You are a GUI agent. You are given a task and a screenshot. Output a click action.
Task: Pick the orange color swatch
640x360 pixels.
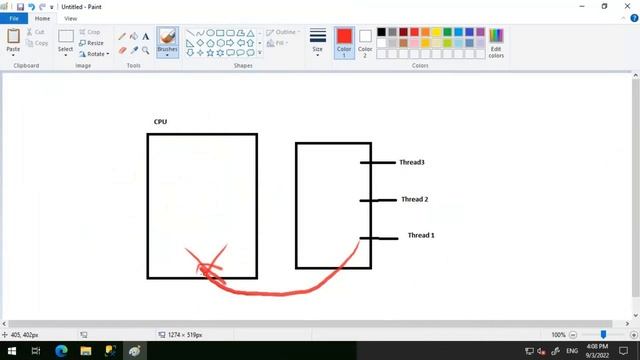[x=425, y=32]
